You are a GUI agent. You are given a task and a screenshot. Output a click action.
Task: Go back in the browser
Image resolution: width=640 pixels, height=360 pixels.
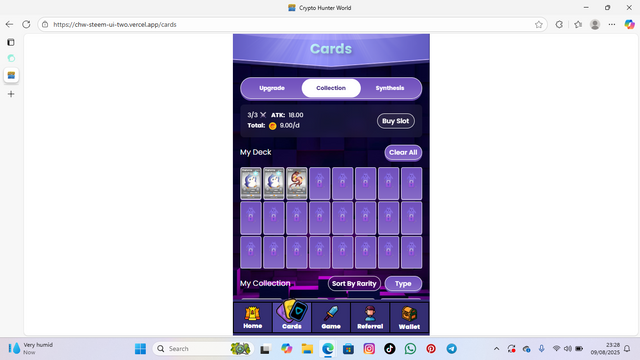[x=9, y=24]
